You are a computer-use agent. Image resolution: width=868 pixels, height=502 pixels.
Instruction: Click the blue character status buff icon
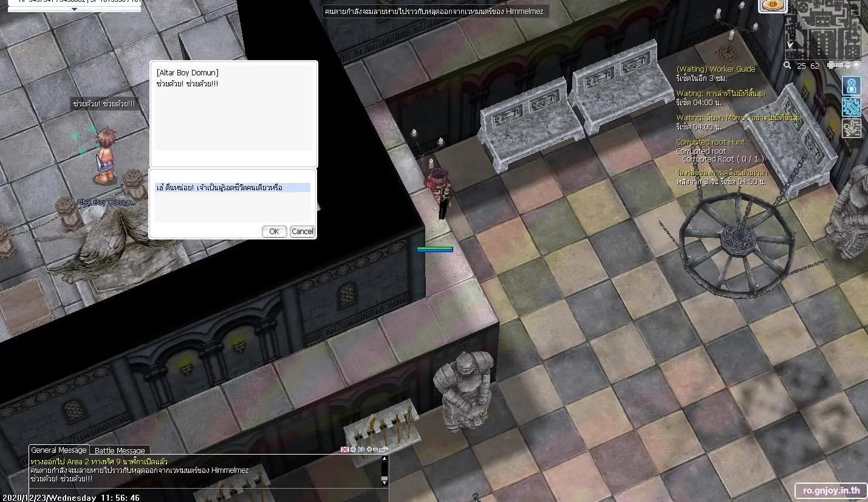tap(851, 85)
